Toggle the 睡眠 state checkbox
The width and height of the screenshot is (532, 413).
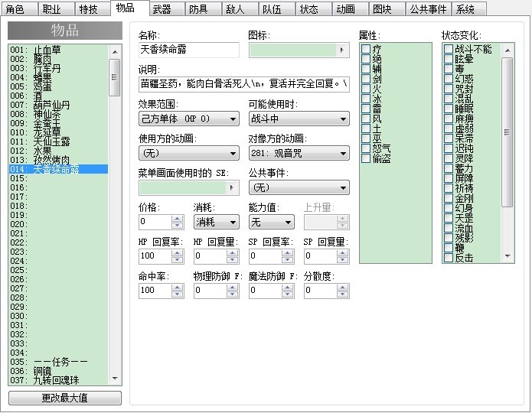(x=449, y=109)
